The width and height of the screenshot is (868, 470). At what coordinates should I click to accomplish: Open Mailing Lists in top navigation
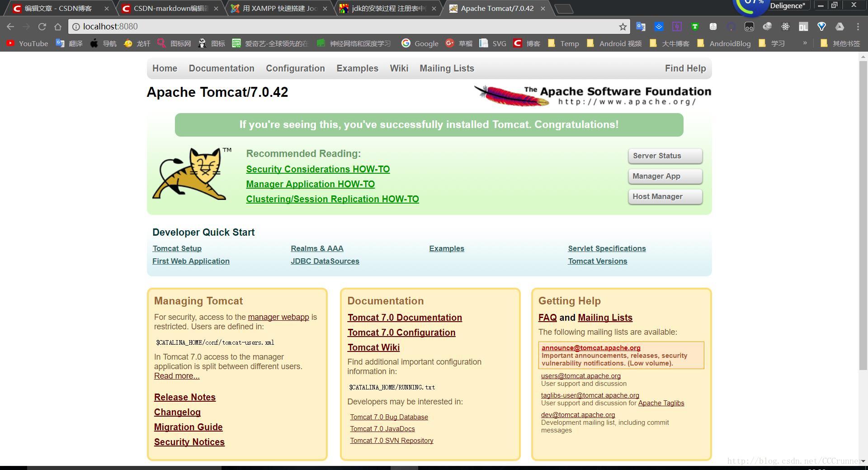coord(447,68)
